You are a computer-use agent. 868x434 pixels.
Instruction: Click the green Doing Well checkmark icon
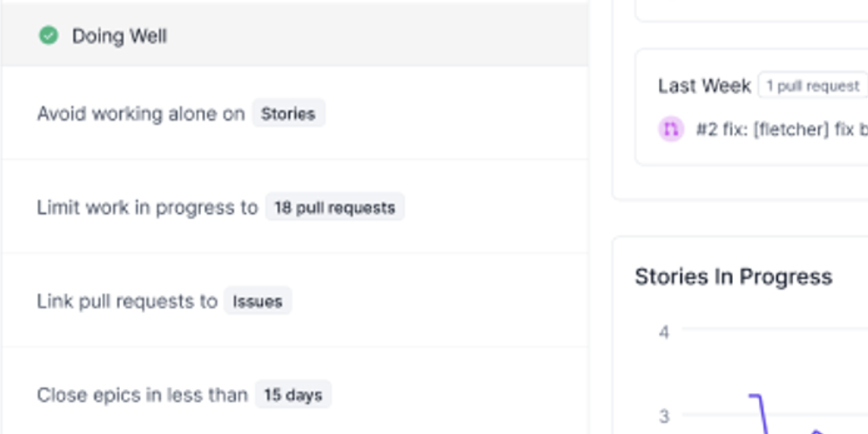(x=49, y=36)
